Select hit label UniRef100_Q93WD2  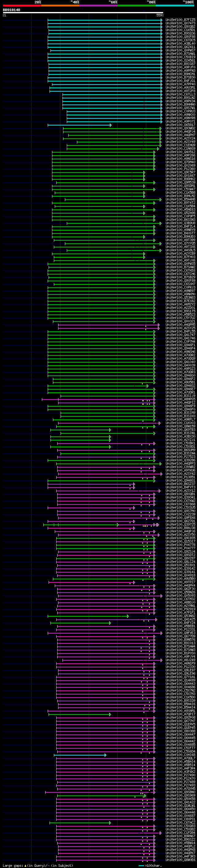pyautogui.click(x=180, y=128)
